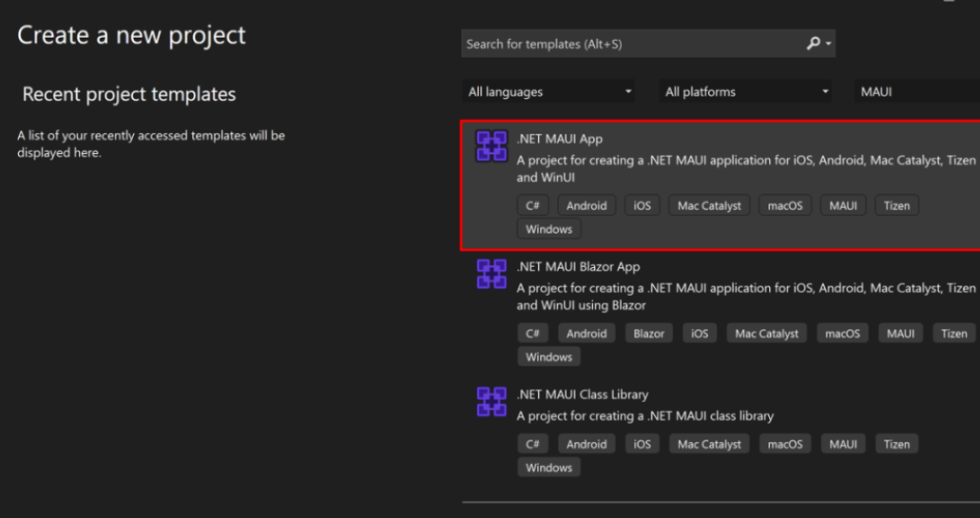
Task: Click the Blazor tag in the Blazor App template
Action: pos(649,334)
